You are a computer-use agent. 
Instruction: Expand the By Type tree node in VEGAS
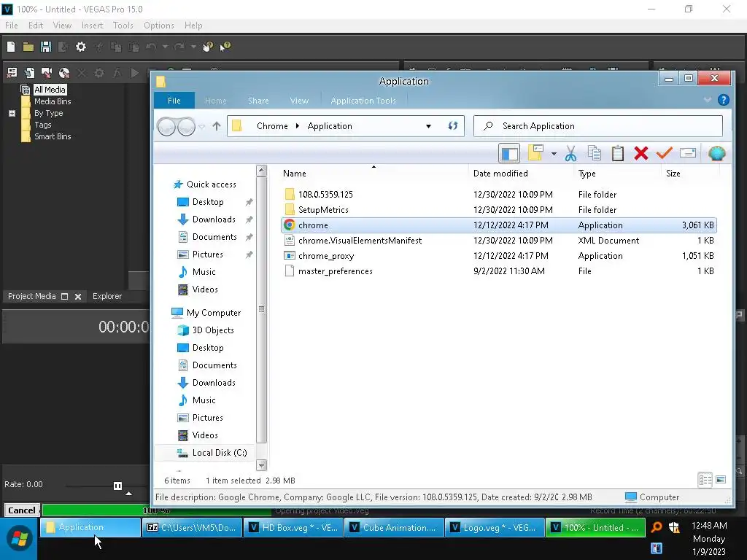(12, 113)
